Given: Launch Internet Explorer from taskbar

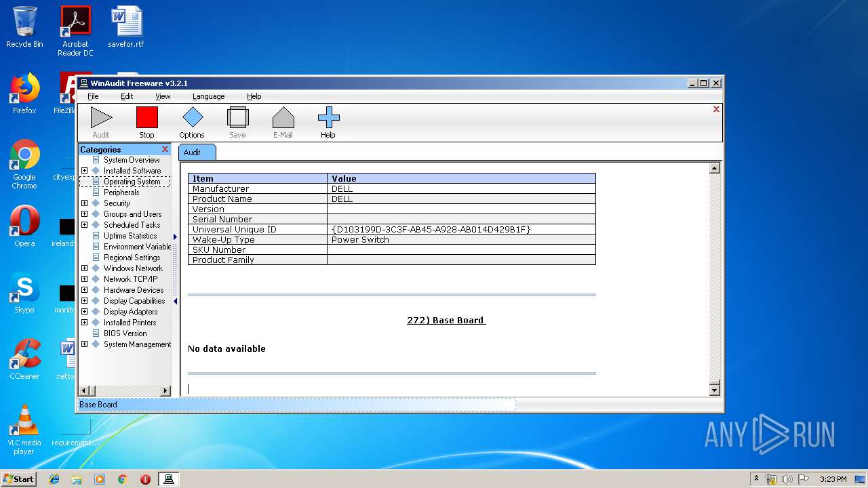Looking at the screenshot, I should 54,479.
